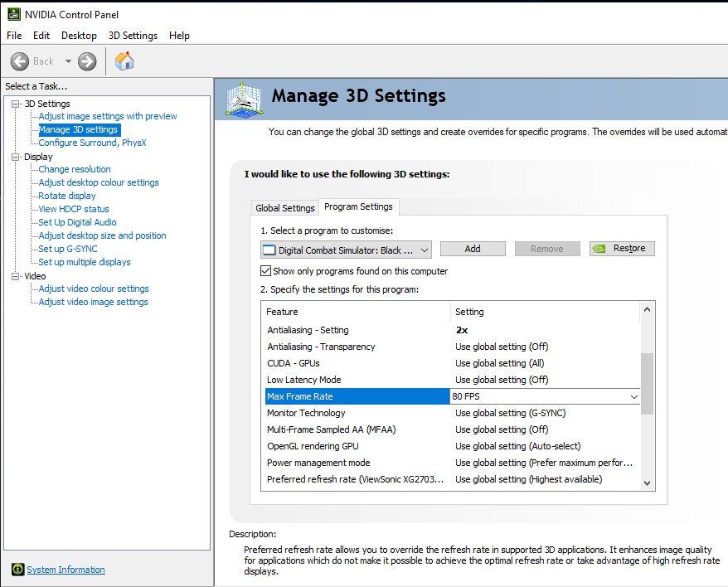
Task: Open Set up multiple displays
Action: (85, 262)
